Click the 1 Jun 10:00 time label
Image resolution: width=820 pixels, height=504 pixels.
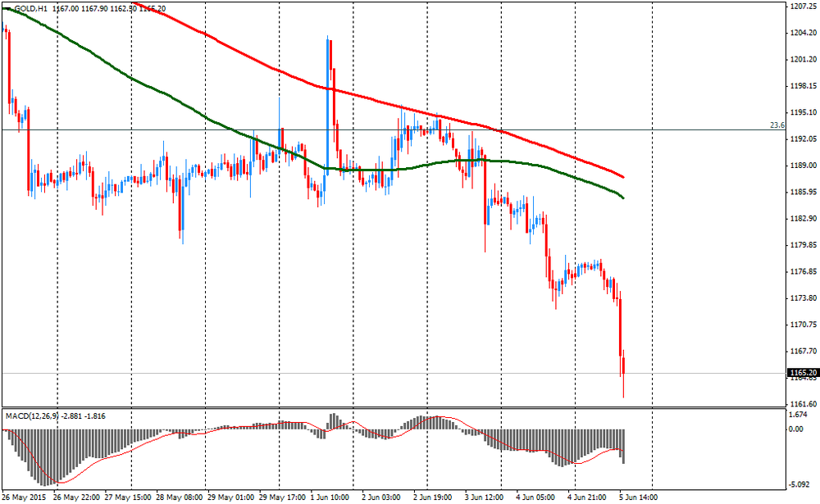[330, 497]
